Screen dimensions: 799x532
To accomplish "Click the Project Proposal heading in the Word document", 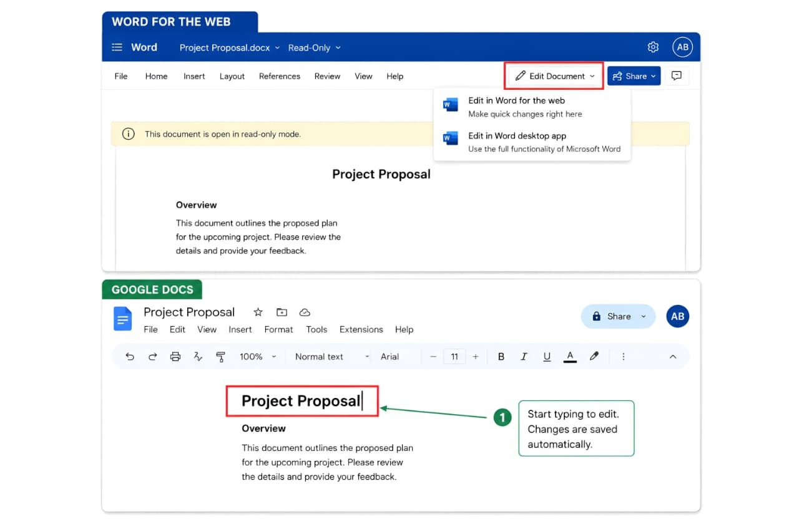I will point(381,174).
